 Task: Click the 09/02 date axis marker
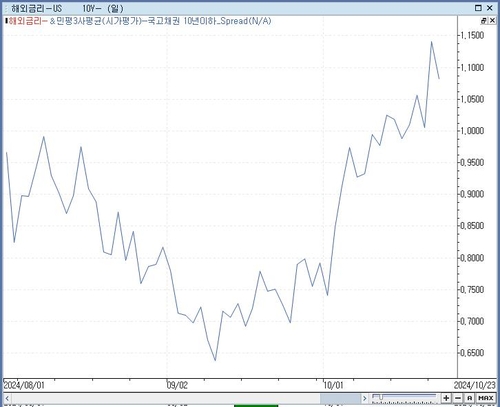tap(177, 385)
